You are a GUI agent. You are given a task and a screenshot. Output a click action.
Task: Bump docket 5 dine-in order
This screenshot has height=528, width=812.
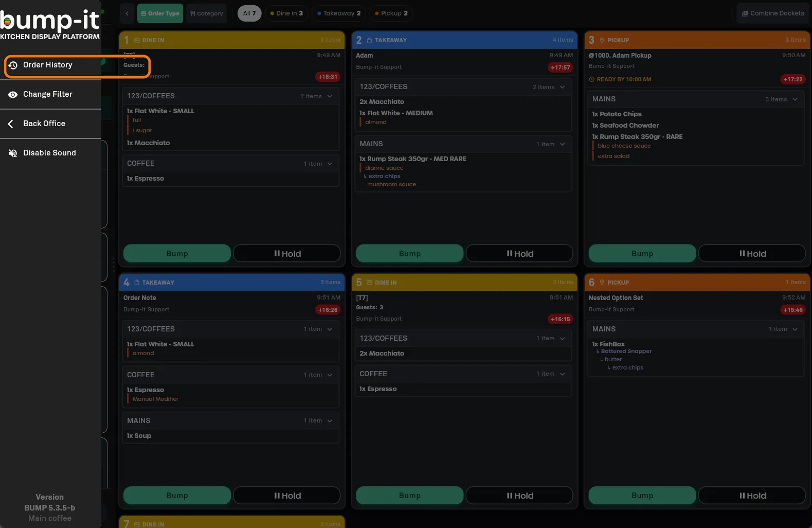[409, 496]
